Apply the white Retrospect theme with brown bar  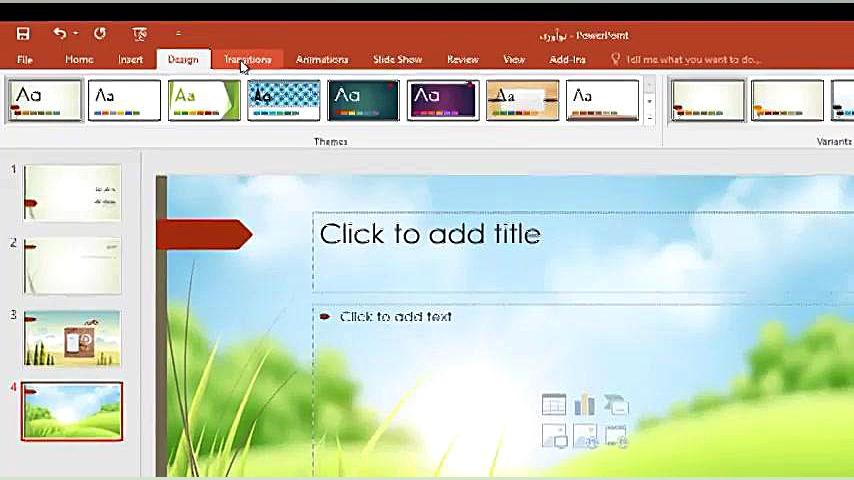[x=602, y=100]
